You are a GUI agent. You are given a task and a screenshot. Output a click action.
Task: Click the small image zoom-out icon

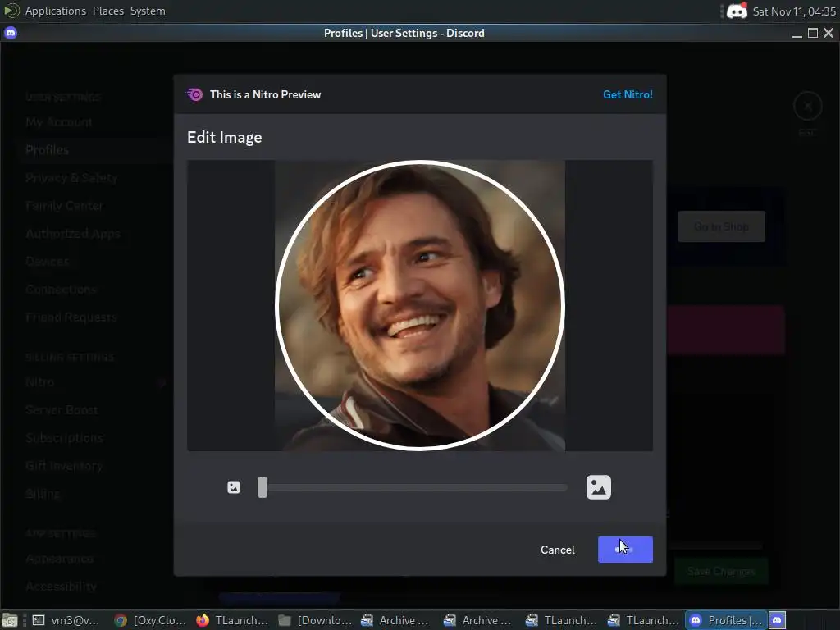tap(234, 487)
